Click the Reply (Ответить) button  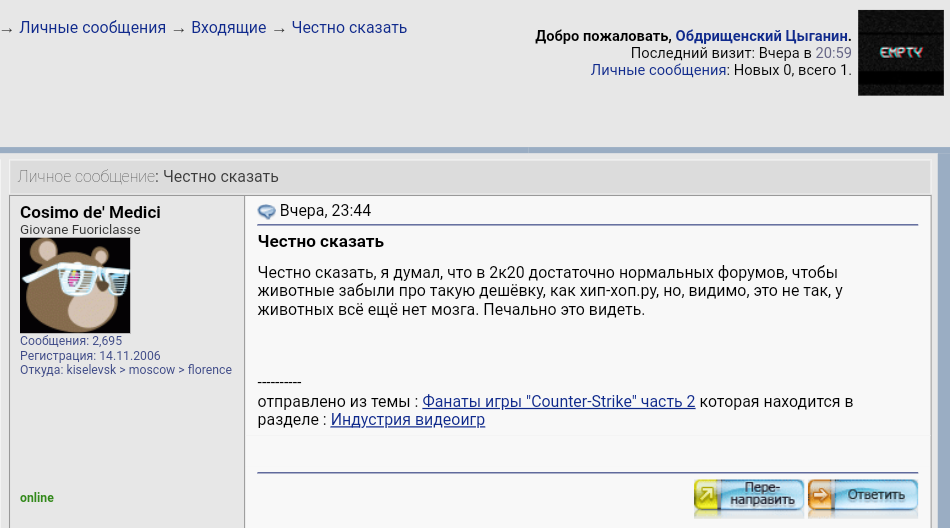click(863, 496)
